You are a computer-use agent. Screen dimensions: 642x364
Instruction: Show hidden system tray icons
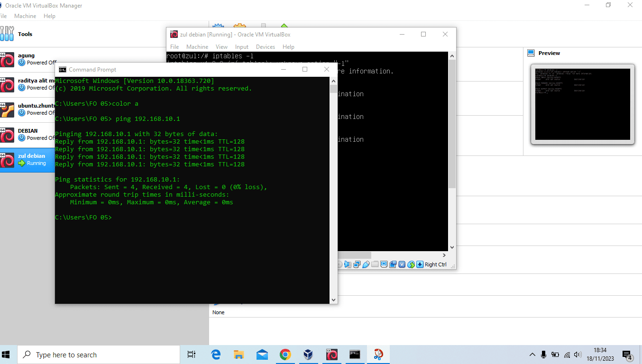(x=532, y=355)
